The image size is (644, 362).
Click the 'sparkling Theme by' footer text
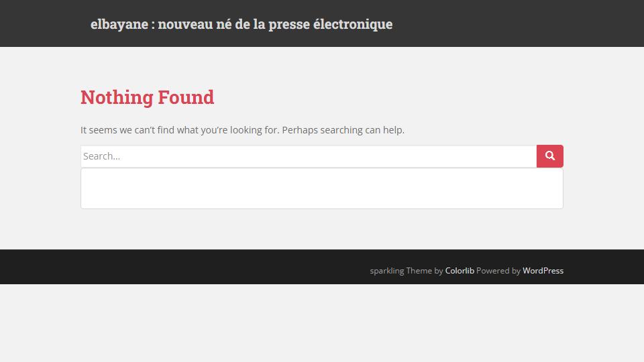[407, 270]
